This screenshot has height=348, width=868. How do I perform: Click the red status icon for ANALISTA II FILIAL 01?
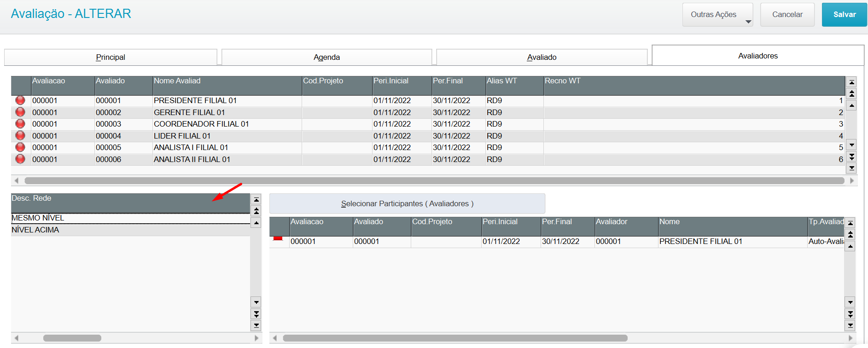click(20, 159)
